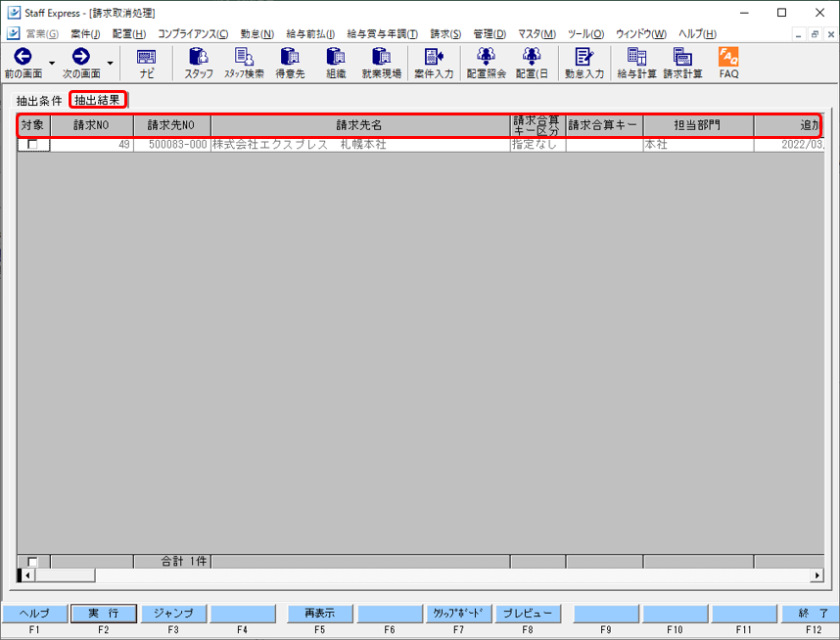This screenshot has height=640, width=840.
Task: Launch the スタッフ検索 search icon
Action: (244, 56)
